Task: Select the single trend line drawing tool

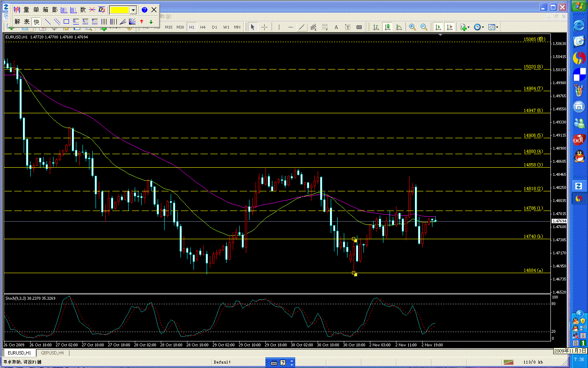Action: 47,22
